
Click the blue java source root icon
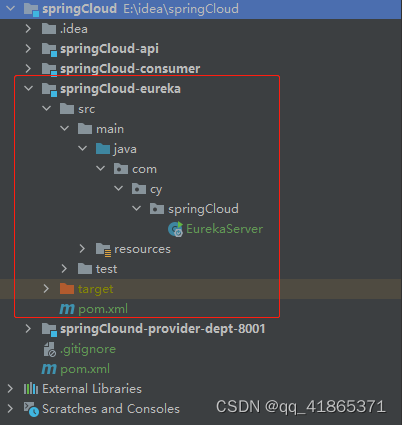point(103,149)
